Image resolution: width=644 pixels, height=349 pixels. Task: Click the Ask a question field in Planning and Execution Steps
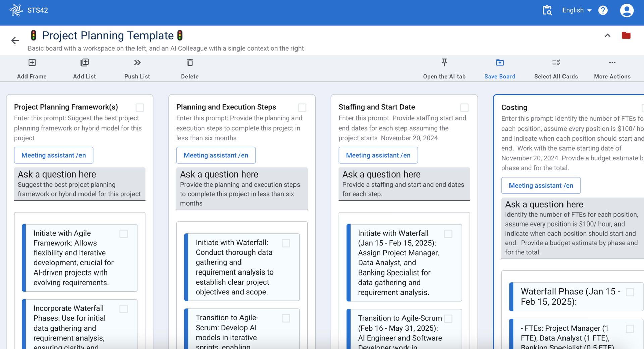coord(241,189)
